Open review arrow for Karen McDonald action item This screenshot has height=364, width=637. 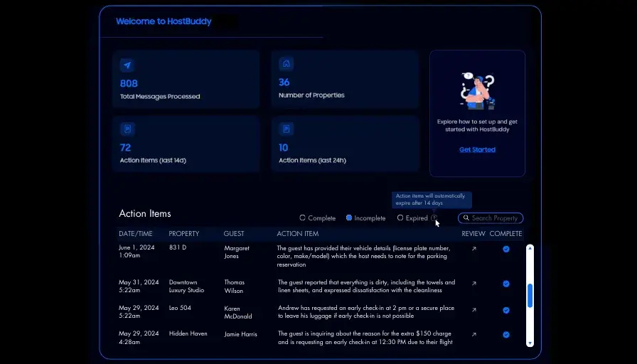tap(474, 309)
